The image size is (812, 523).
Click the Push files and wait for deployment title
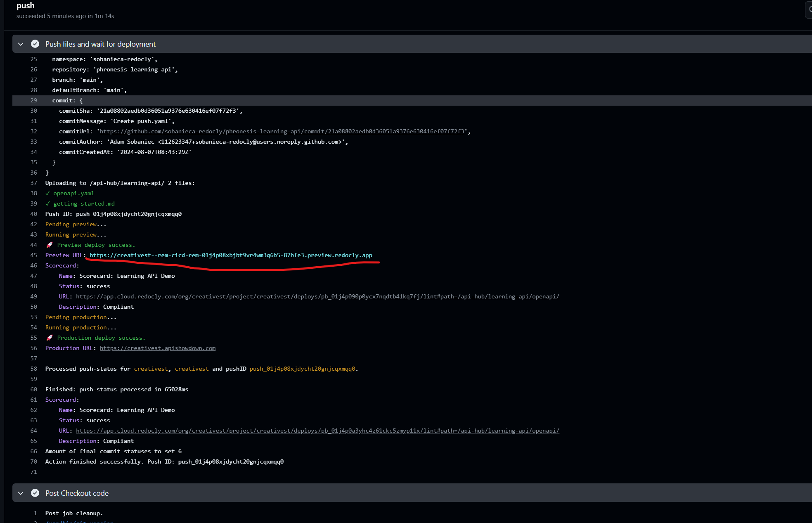point(100,44)
